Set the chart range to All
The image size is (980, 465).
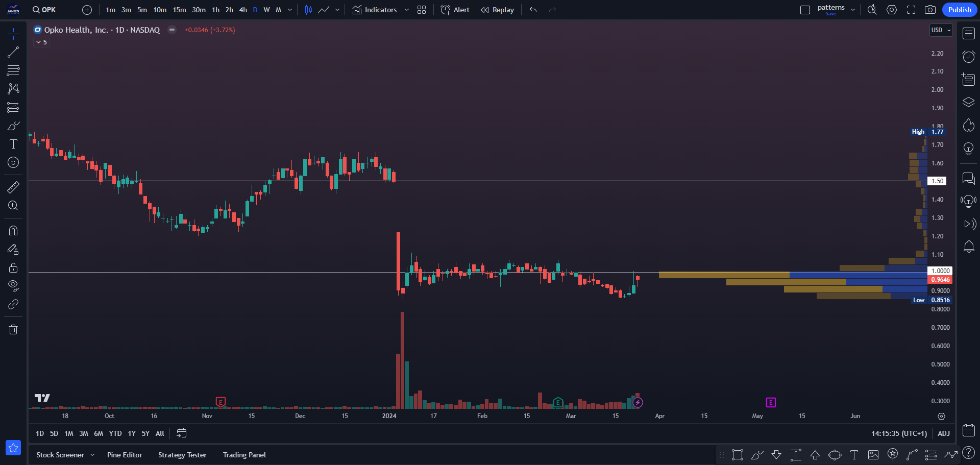pyautogui.click(x=160, y=433)
